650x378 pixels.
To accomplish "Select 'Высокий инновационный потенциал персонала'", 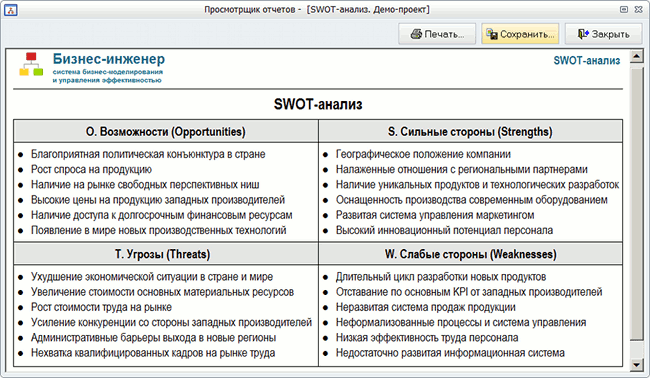I will coord(444,230).
